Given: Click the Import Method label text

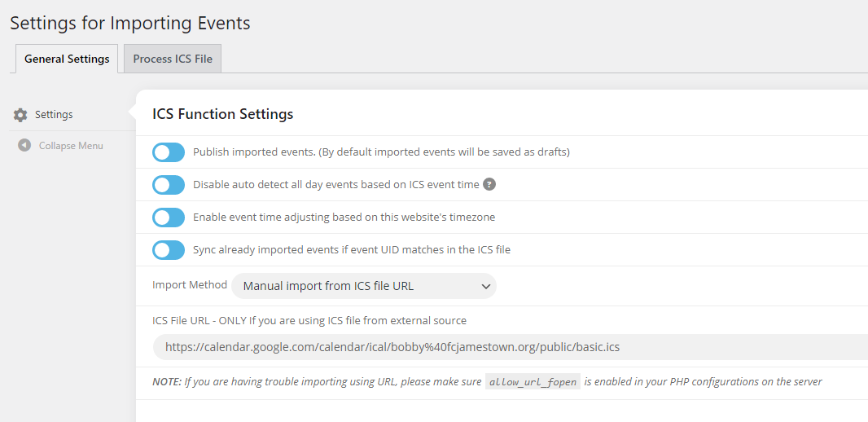Looking at the screenshot, I should coord(190,285).
